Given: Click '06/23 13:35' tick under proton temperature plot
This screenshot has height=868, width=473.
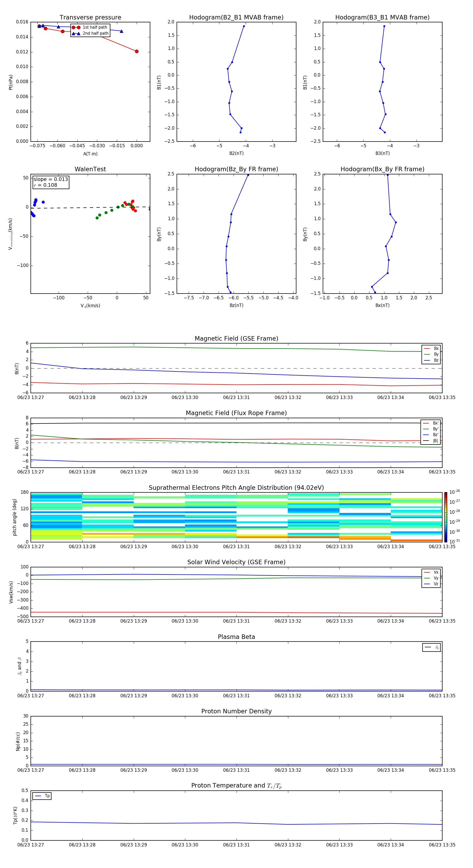Looking at the screenshot, I should tap(442, 845).
